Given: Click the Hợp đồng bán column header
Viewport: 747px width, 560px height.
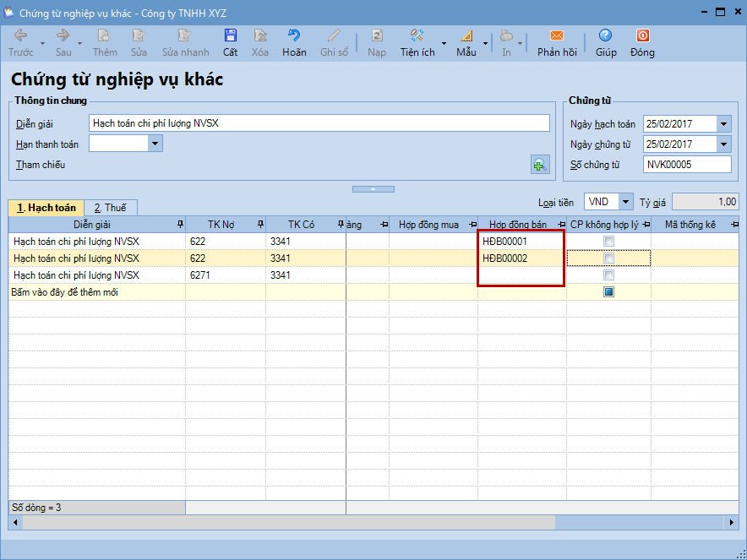Looking at the screenshot, I should (x=517, y=225).
